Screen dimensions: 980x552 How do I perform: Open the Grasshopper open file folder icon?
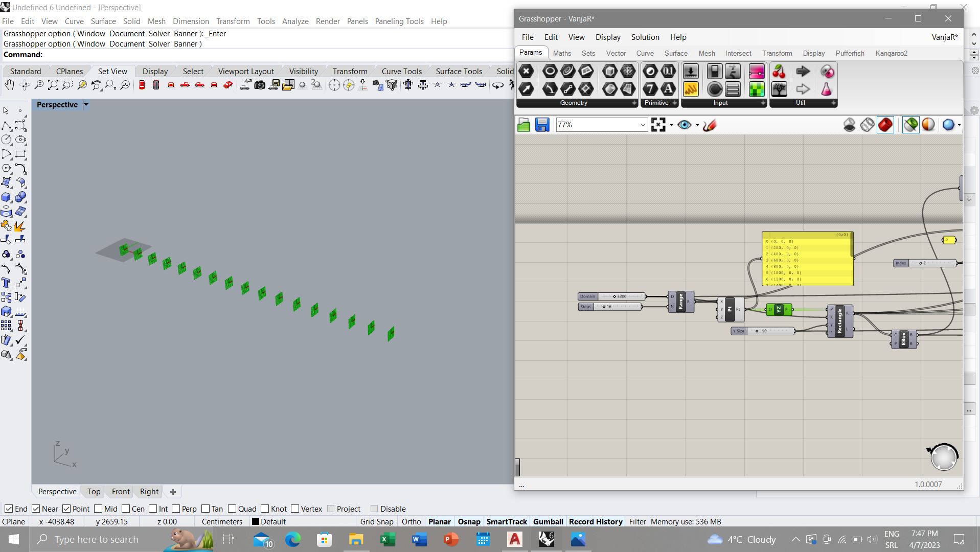pos(523,125)
